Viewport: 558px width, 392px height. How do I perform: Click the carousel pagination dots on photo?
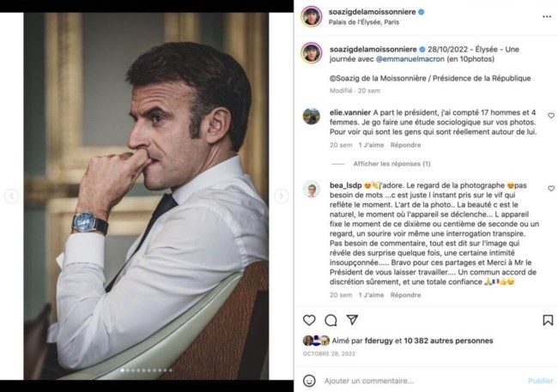pyautogui.click(x=145, y=371)
